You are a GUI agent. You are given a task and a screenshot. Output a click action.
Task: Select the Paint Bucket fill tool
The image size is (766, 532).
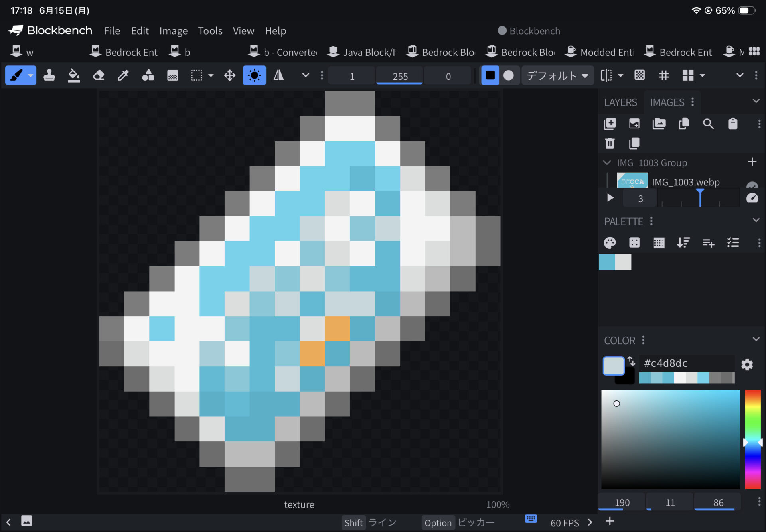click(x=74, y=75)
